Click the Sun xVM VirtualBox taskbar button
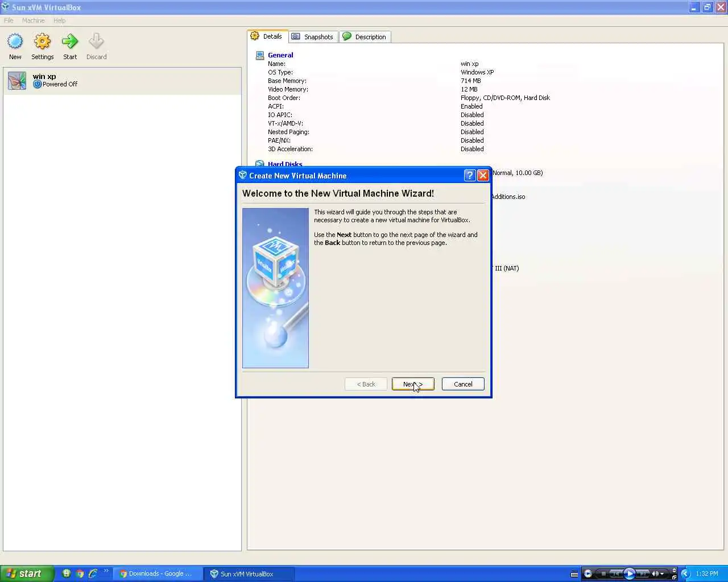 (x=250, y=574)
